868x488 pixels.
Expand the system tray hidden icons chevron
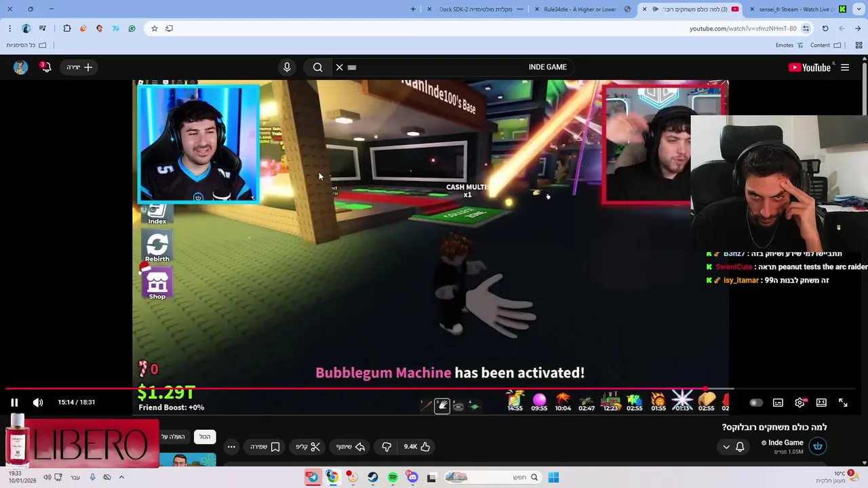[121, 477]
